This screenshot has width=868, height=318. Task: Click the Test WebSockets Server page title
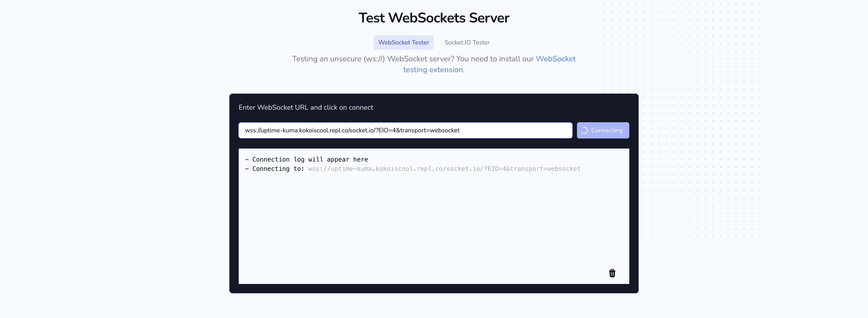[434, 17]
